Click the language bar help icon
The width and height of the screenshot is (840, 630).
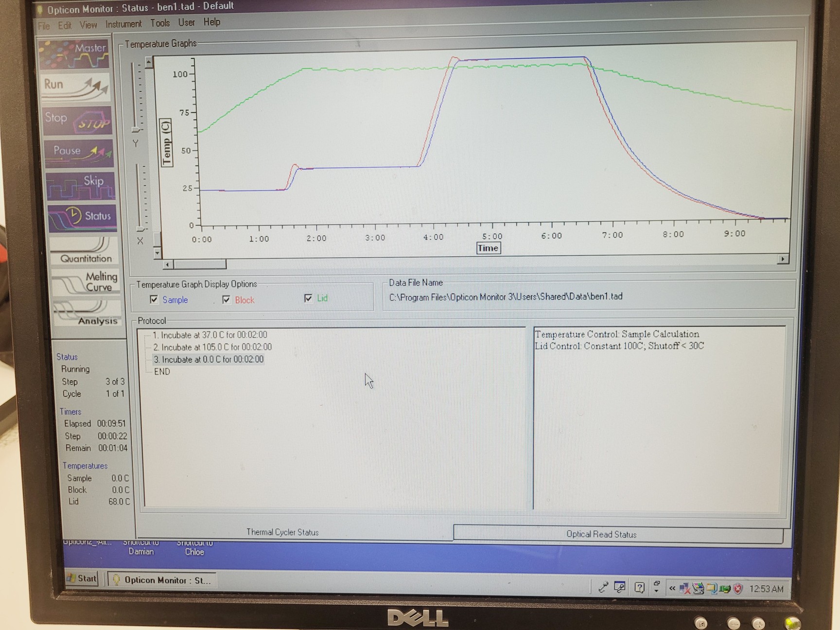pyautogui.click(x=639, y=588)
